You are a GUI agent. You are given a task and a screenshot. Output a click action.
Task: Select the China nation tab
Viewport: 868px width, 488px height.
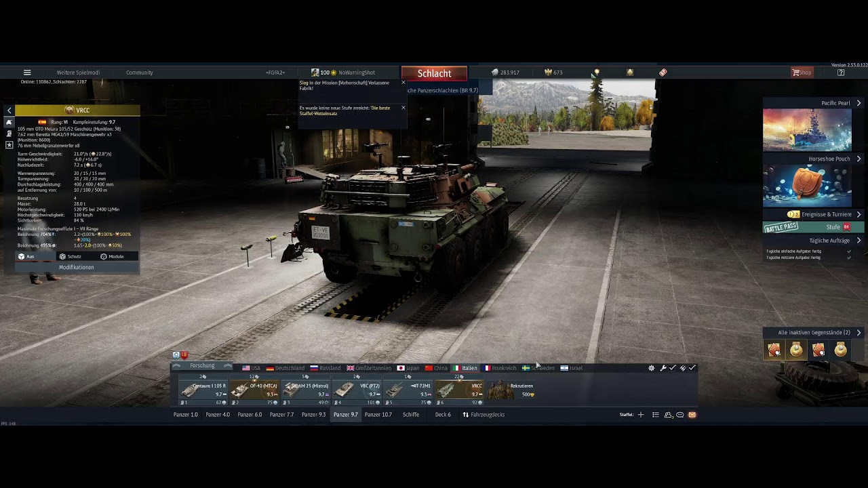437,368
